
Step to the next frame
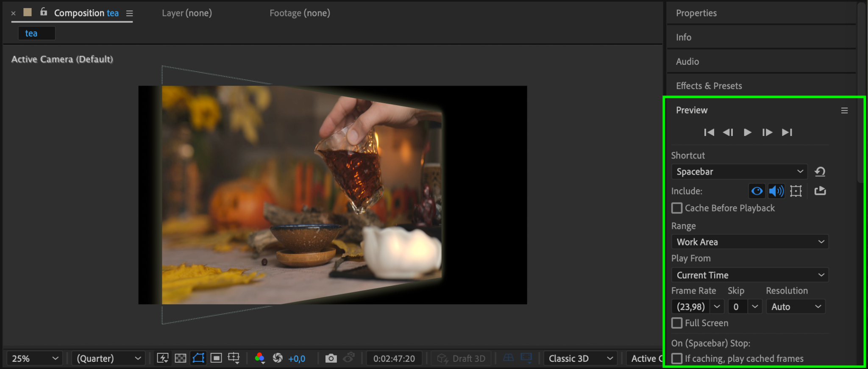click(x=767, y=133)
